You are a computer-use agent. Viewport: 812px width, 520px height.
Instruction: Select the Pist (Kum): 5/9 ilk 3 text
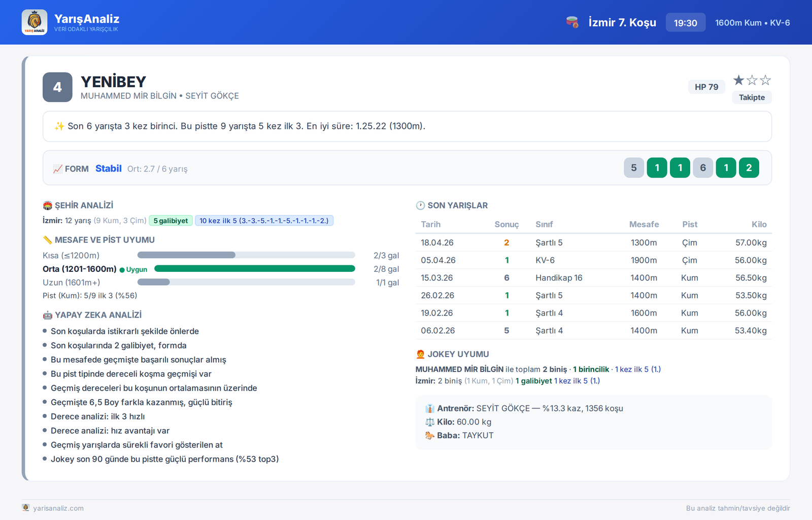[90, 295]
